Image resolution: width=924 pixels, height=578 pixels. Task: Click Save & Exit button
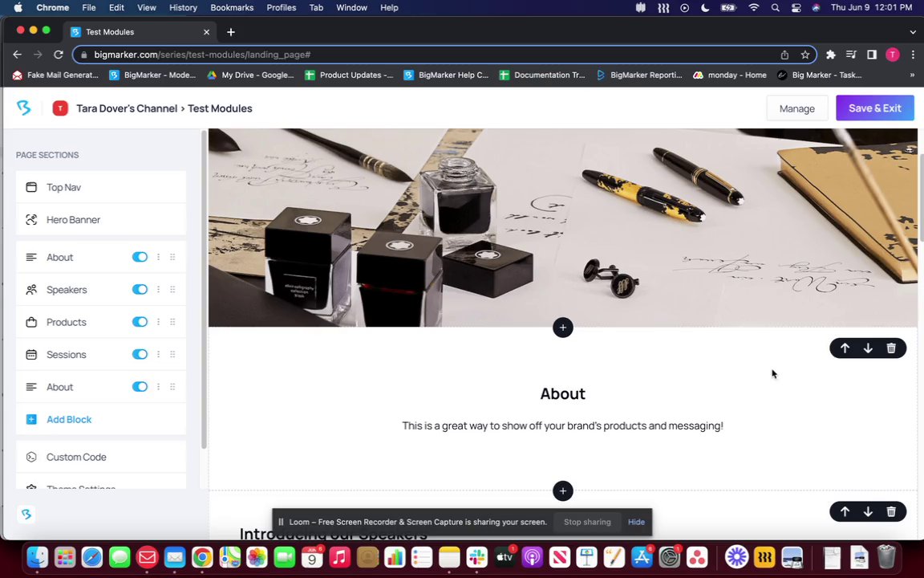[x=874, y=108]
